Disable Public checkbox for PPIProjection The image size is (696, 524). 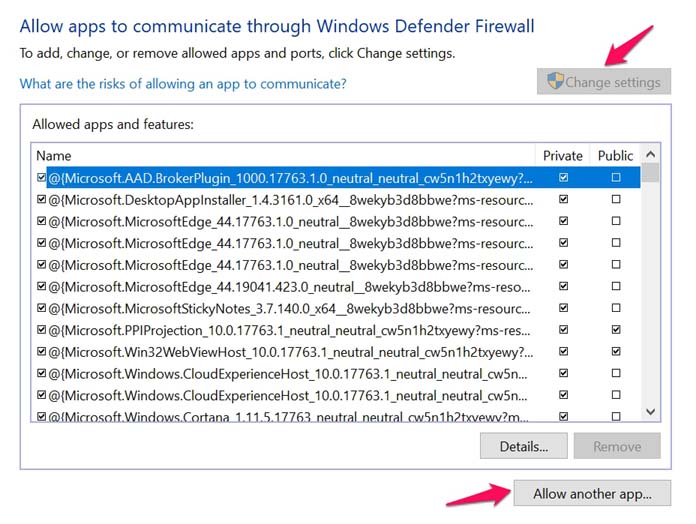(x=616, y=330)
